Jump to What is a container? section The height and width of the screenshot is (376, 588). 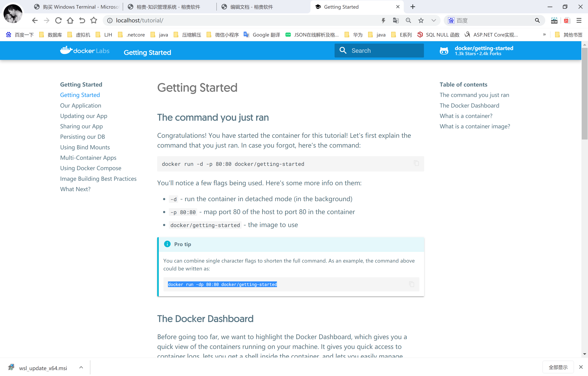466,116
